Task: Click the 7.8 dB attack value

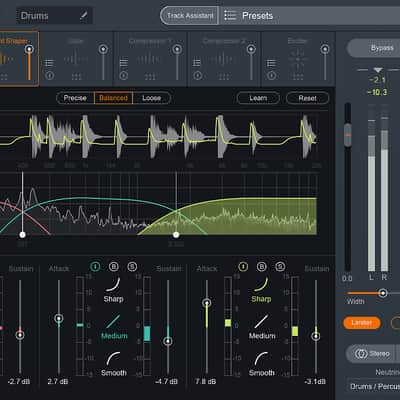Action: (205, 381)
